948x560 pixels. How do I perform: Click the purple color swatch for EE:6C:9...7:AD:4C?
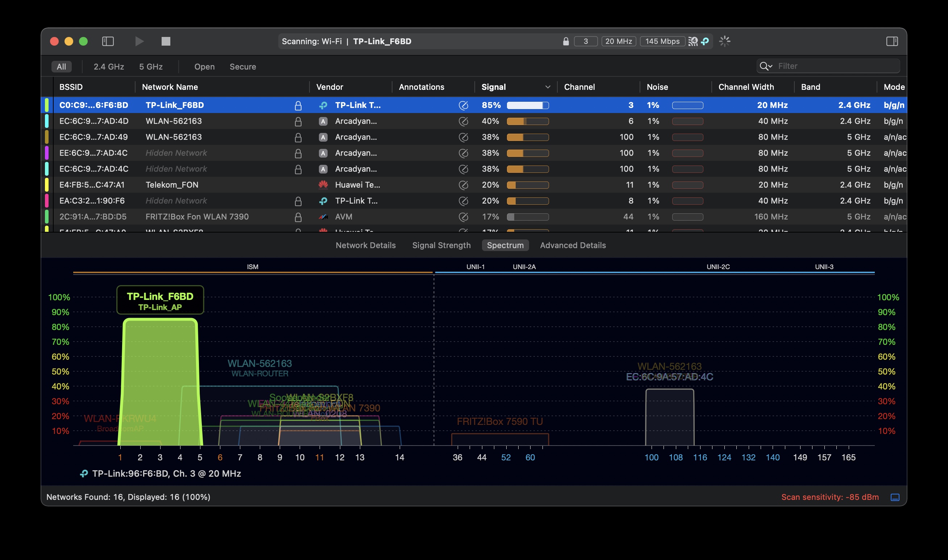(47, 153)
